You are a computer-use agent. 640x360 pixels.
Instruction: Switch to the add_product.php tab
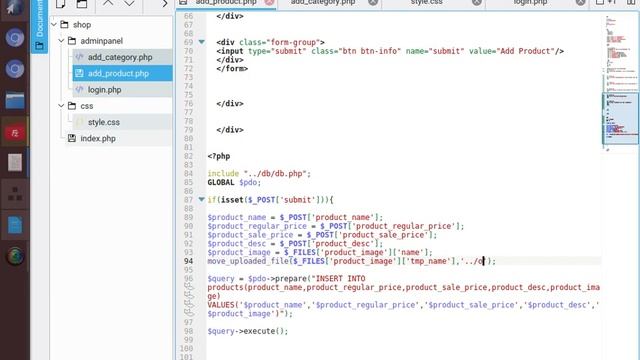click(x=226, y=3)
